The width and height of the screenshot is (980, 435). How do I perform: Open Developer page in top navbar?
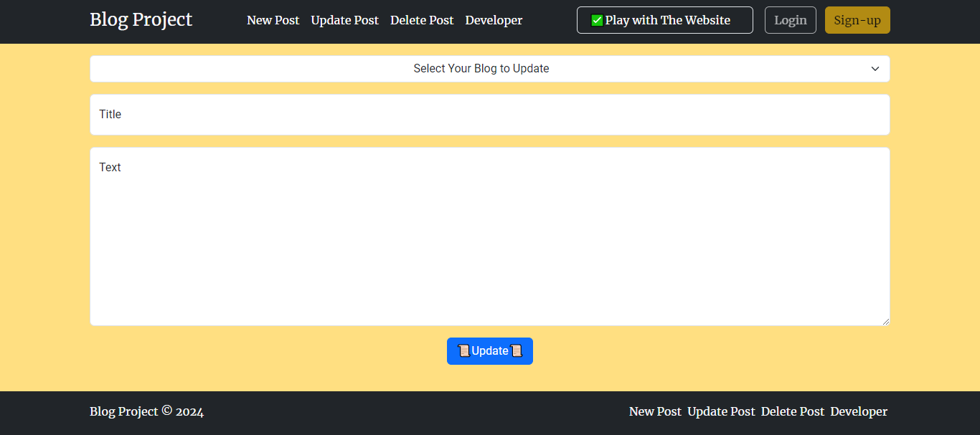click(494, 20)
